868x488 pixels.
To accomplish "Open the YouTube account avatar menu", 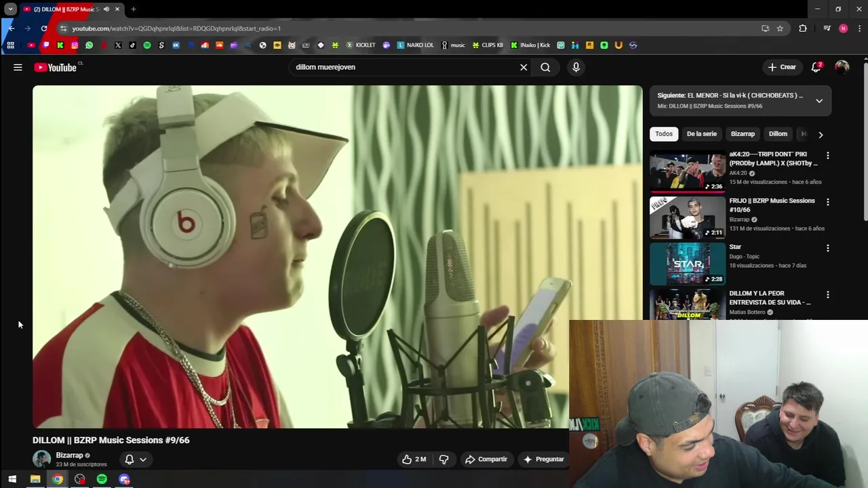I will pos(842,67).
